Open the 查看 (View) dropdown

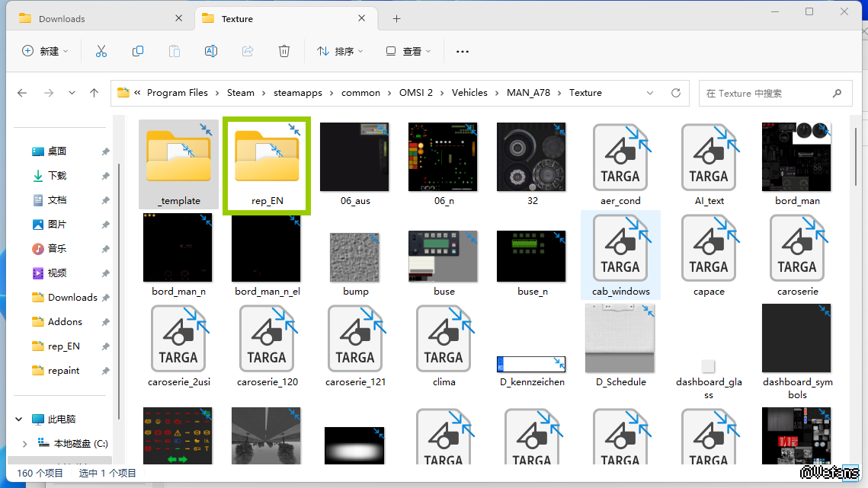[x=408, y=51]
